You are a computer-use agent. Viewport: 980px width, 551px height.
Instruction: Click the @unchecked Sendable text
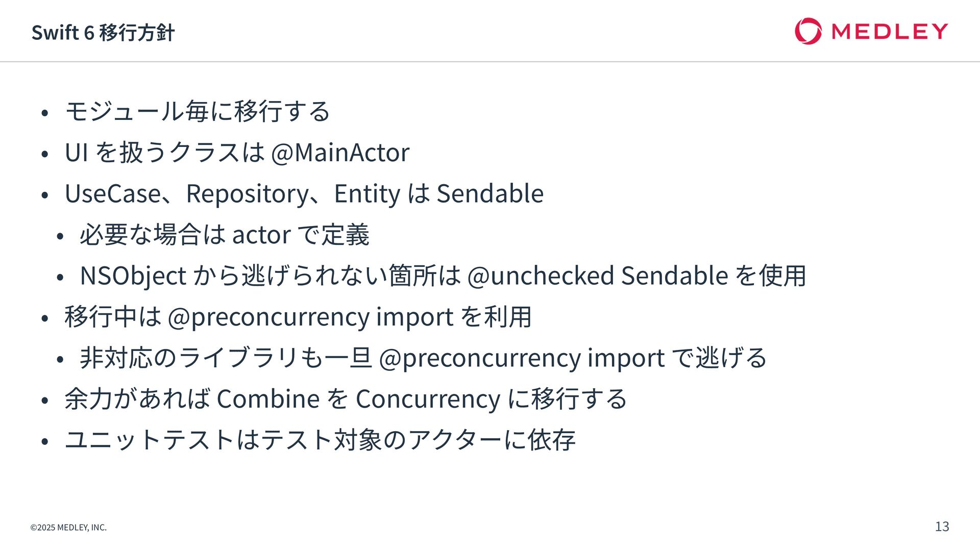tap(598, 276)
